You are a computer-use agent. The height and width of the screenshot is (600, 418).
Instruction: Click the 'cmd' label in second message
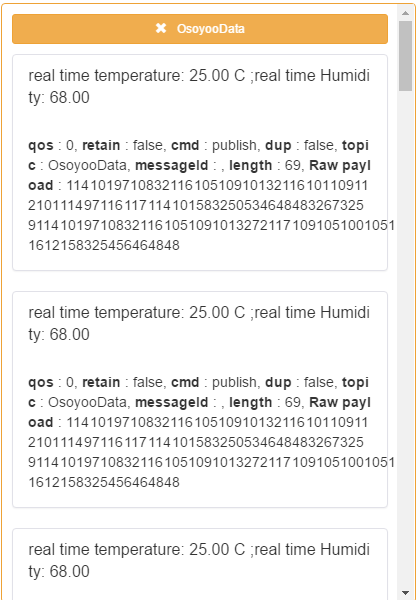click(185, 382)
